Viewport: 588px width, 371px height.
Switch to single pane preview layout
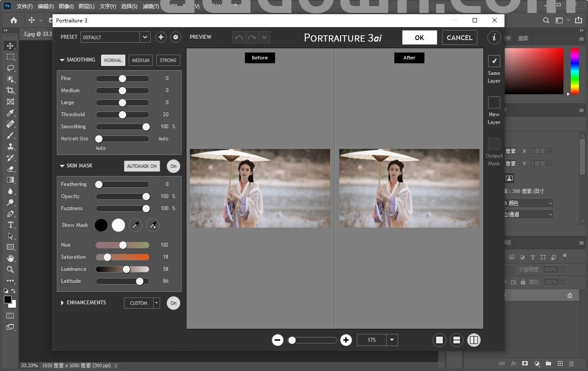tap(439, 340)
